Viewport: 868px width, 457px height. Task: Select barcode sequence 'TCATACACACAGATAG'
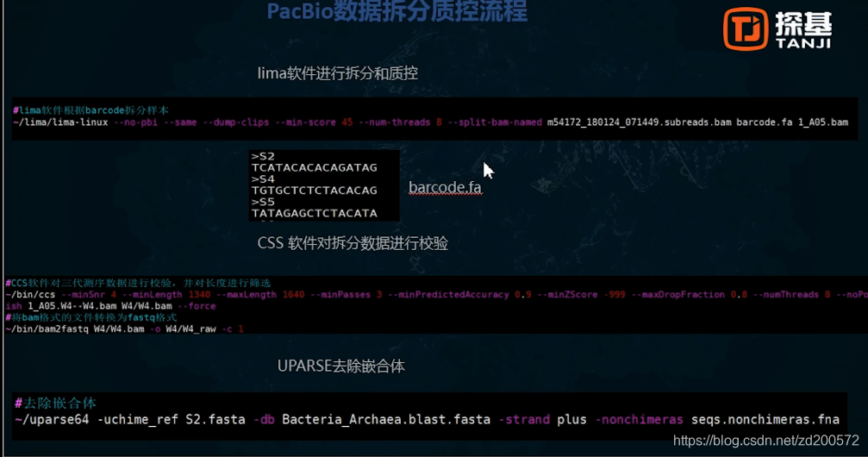(x=315, y=167)
